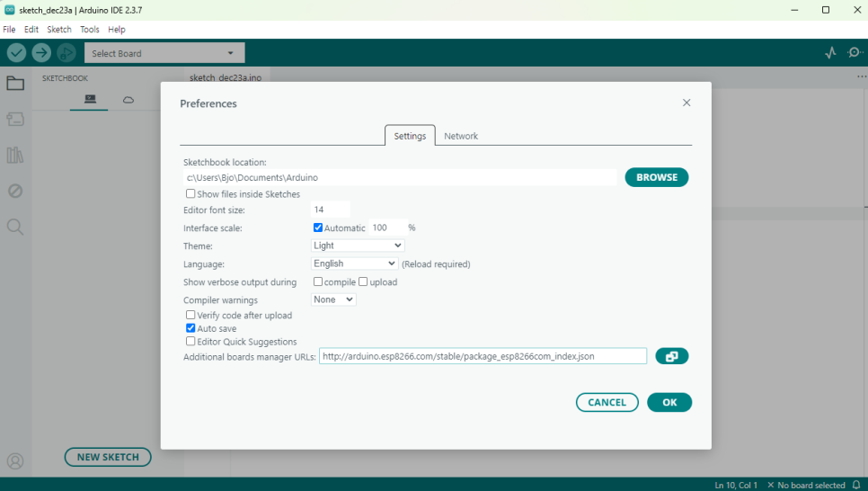868x491 pixels.
Task: Open the Theme dropdown
Action: (358, 245)
